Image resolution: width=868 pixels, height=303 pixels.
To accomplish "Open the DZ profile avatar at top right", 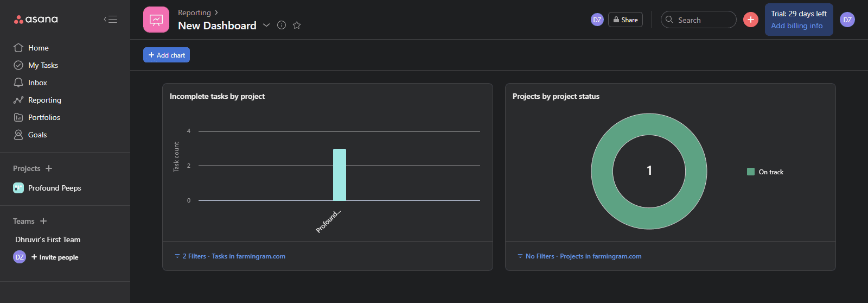I will [x=847, y=20].
